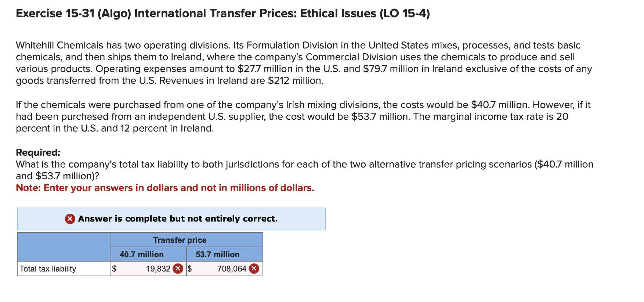Click the Transfer price header cell
The height and width of the screenshot is (302, 644).
coord(180,240)
